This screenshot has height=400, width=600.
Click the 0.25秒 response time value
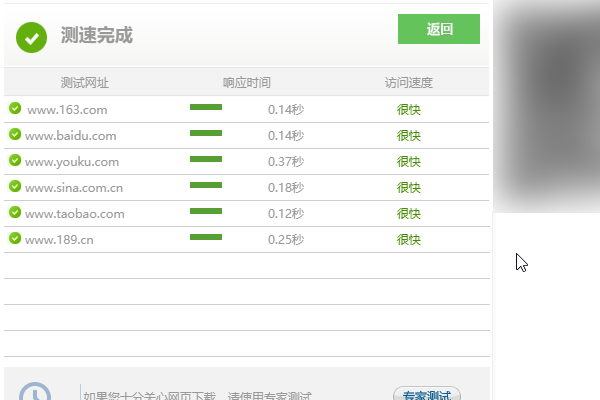click(x=286, y=240)
